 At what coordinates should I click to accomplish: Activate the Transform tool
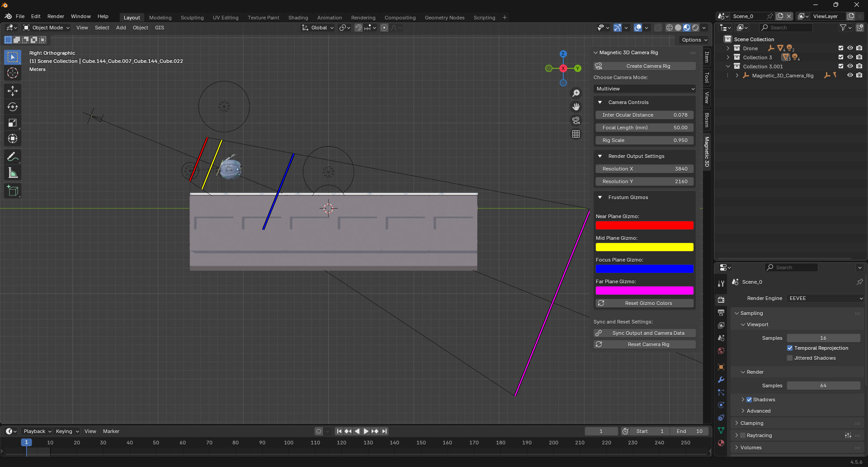click(13, 138)
